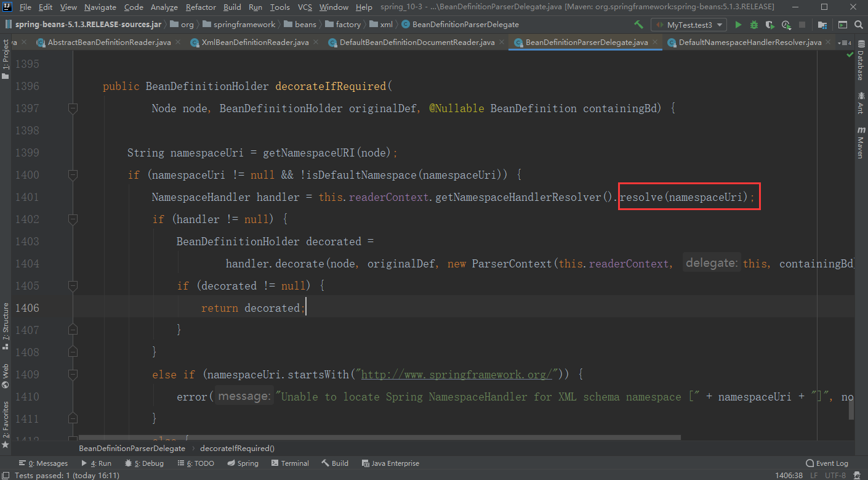
Task: Toggle the fold marker at line 1407
Action: (x=73, y=330)
